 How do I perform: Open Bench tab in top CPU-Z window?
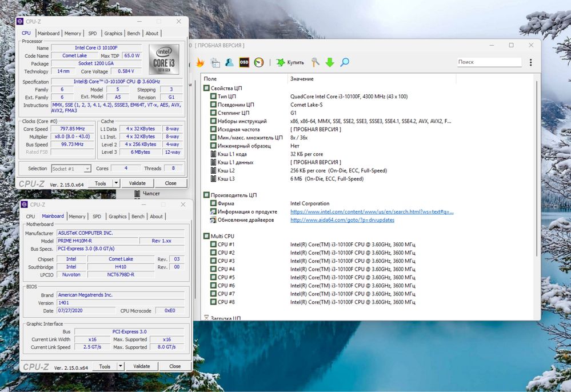click(x=134, y=33)
